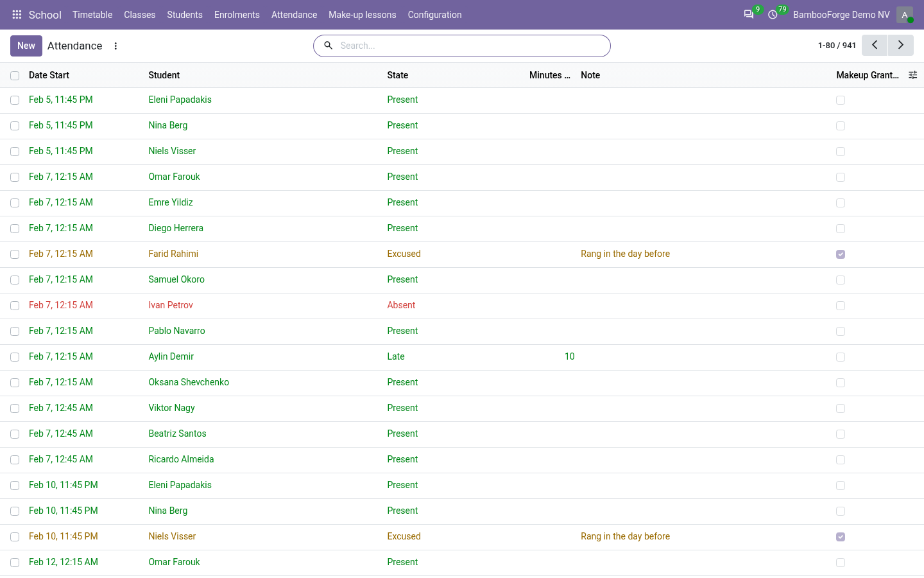Open the Classes menu
This screenshot has width=924, height=578.
(140, 15)
